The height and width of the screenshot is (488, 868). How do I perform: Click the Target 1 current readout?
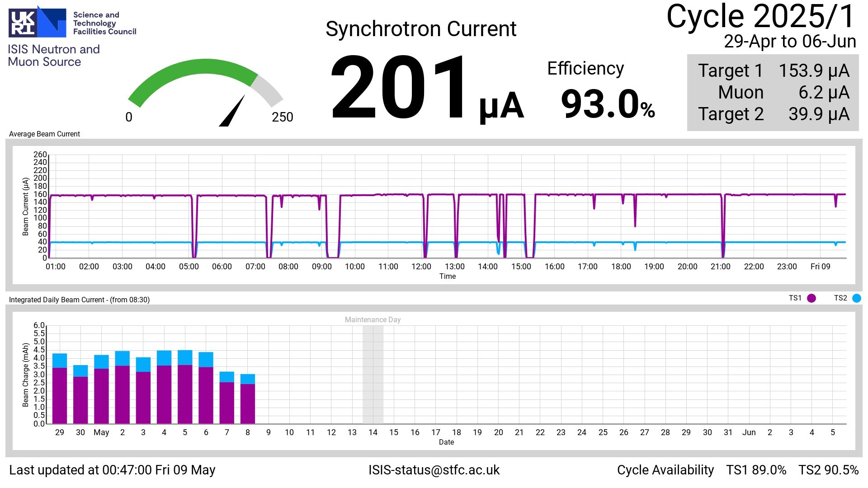[813, 71]
